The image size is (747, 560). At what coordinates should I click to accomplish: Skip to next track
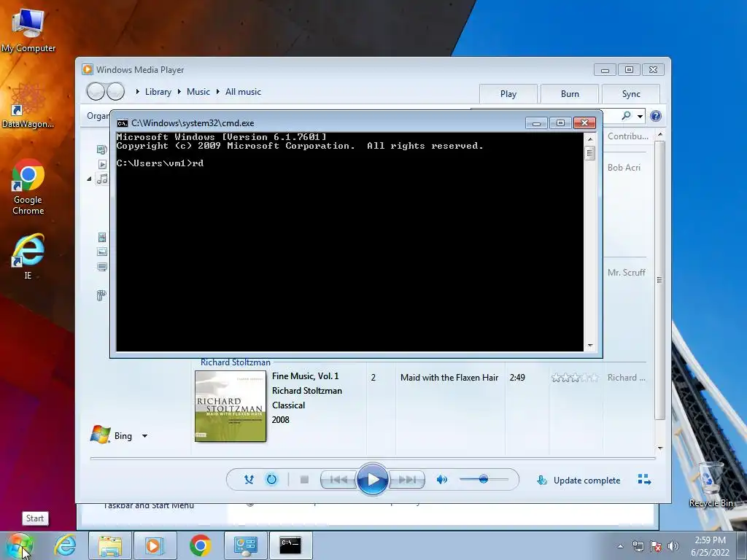[407, 480]
